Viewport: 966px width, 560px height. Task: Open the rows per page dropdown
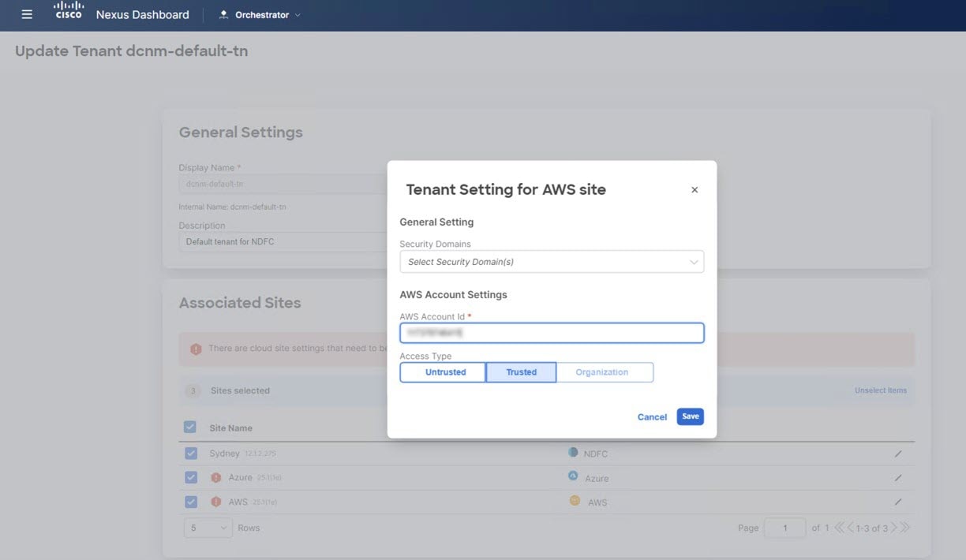(x=207, y=528)
